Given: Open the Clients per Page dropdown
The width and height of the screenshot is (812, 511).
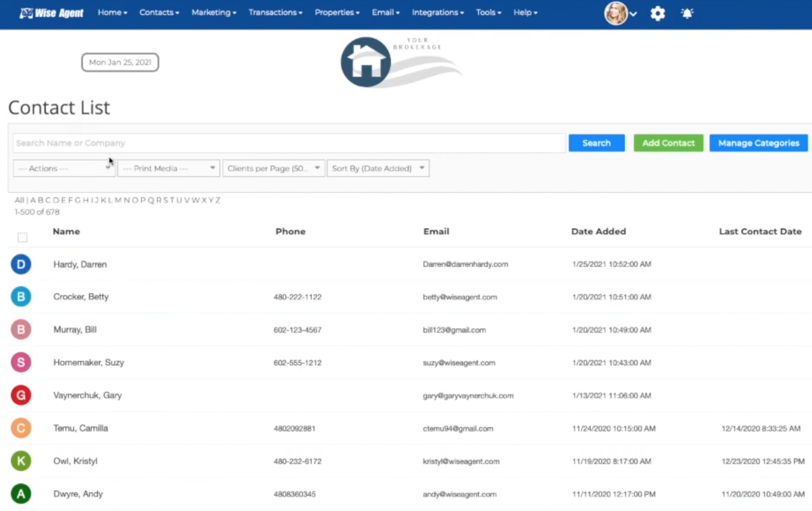Looking at the screenshot, I should point(273,168).
